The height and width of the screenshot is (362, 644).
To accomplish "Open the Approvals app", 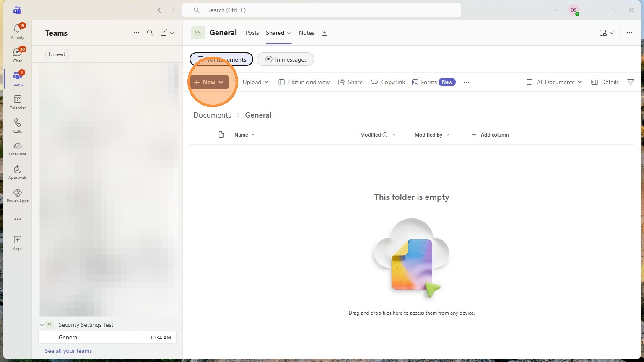I will [x=17, y=172].
